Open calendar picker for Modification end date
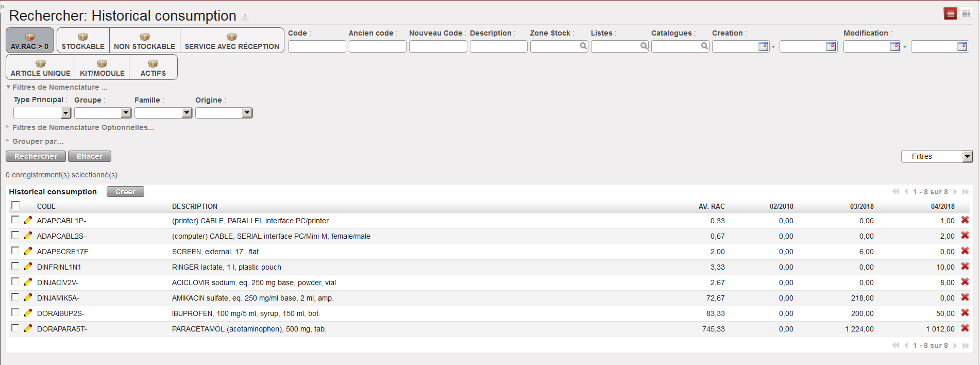The image size is (980, 365). click(x=962, y=46)
